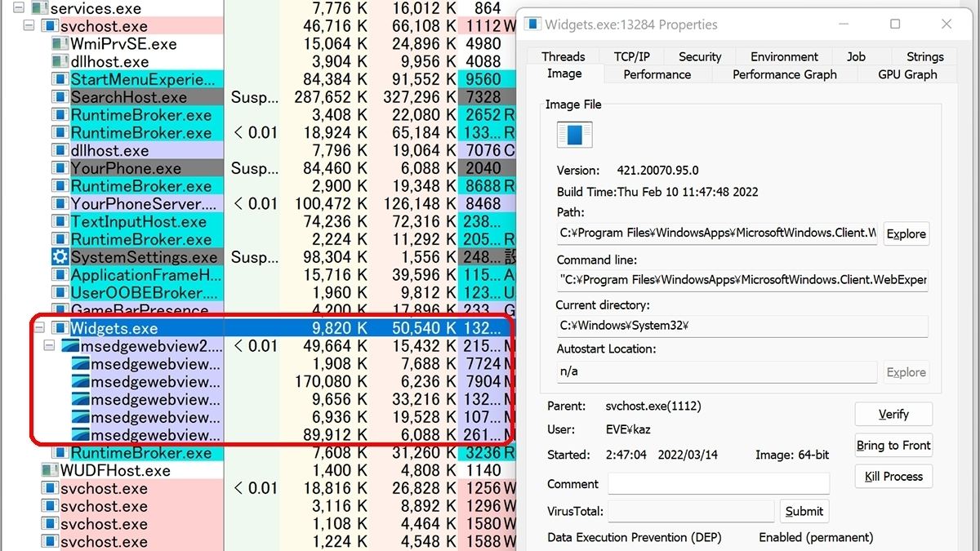Click the Verify button
Viewport: 980px width, 551px height.
(x=893, y=414)
